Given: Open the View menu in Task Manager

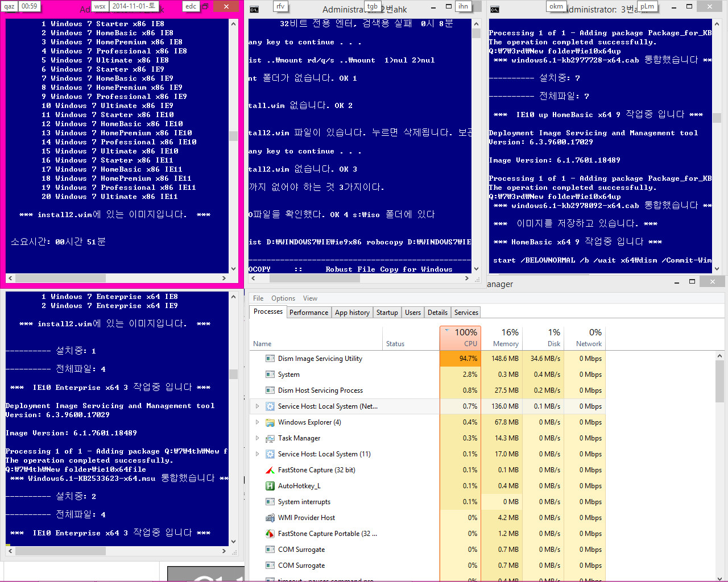Looking at the screenshot, I should (310, 298).
